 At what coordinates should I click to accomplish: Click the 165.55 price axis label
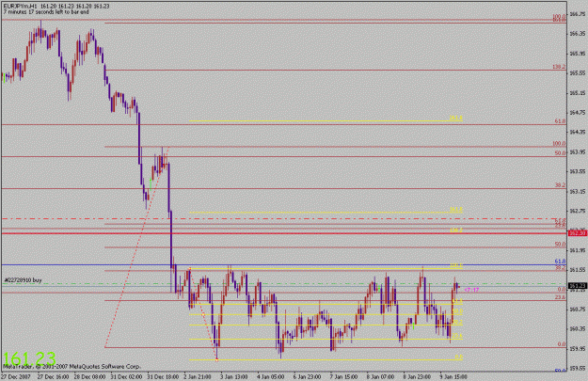578,72
